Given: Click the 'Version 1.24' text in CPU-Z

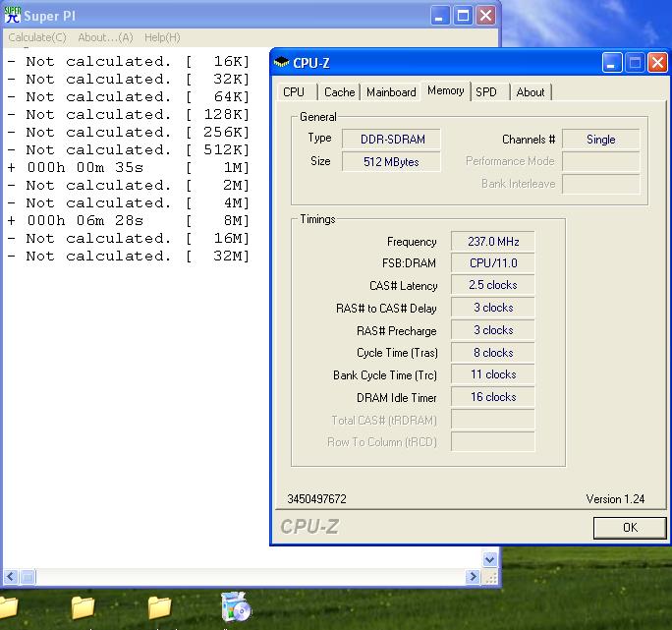Looking at the screenshot, I should [x=615, y=499].
